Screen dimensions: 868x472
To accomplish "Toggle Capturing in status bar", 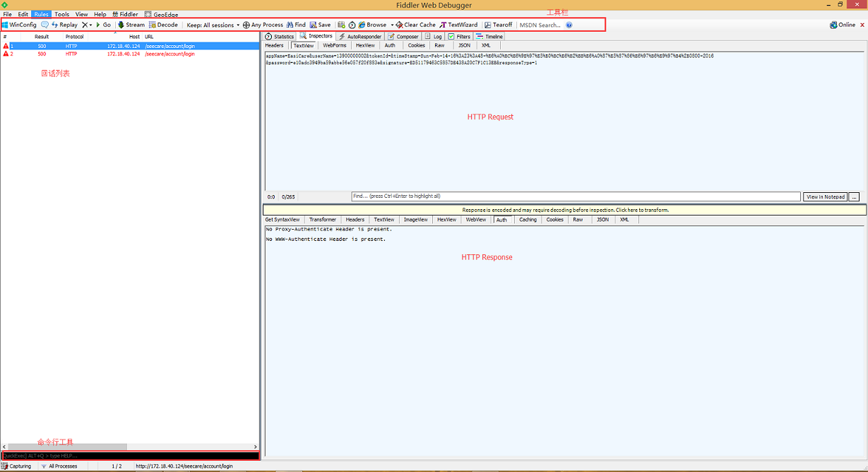I will coord(17,466).
